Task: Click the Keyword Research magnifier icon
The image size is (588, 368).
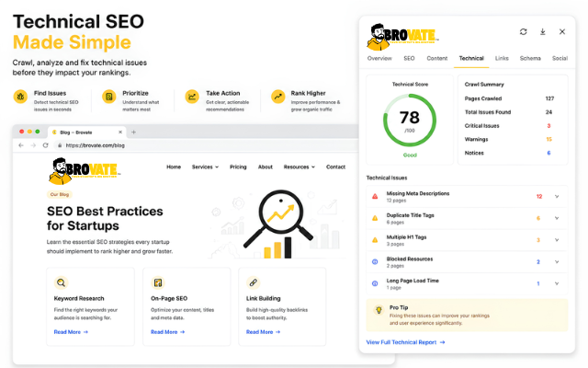Action: point(62,282)
